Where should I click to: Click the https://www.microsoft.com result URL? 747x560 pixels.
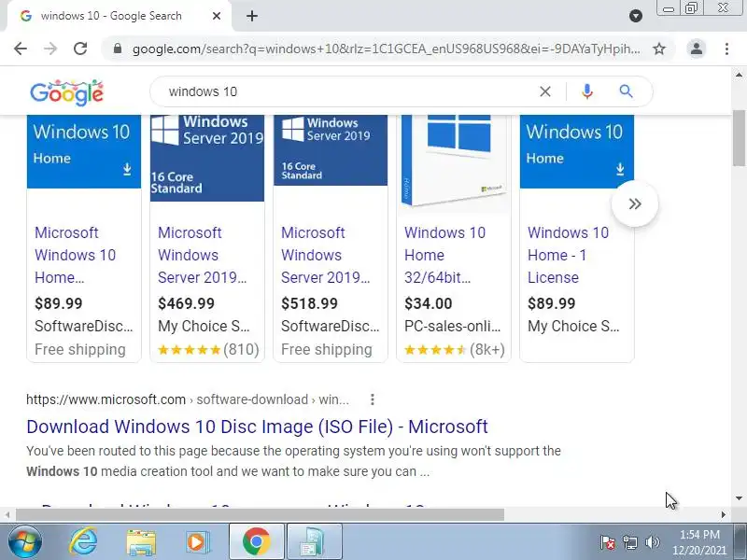106,399
